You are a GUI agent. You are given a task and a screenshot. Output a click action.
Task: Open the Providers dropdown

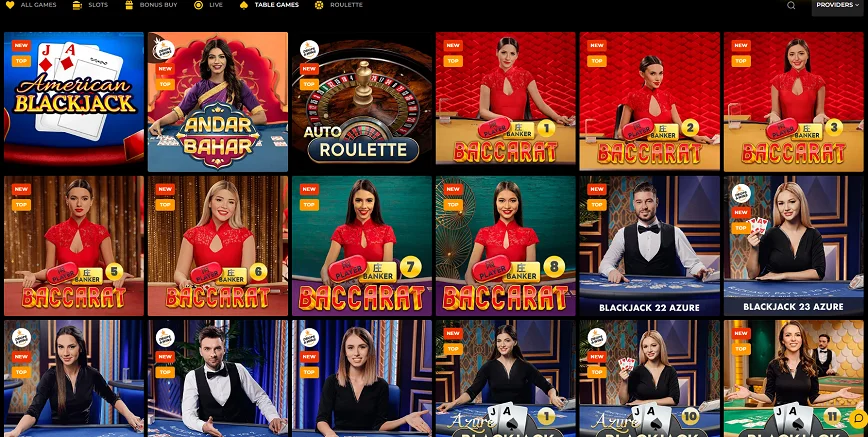click(838, 5)
